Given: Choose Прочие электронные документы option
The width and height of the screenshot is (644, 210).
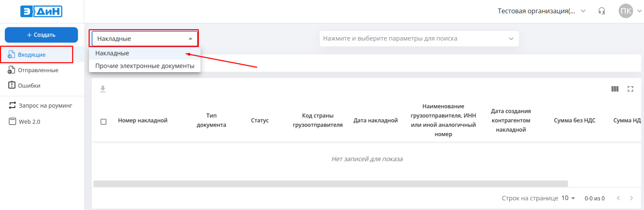Looking at the screenshot, I should [144, 66].
